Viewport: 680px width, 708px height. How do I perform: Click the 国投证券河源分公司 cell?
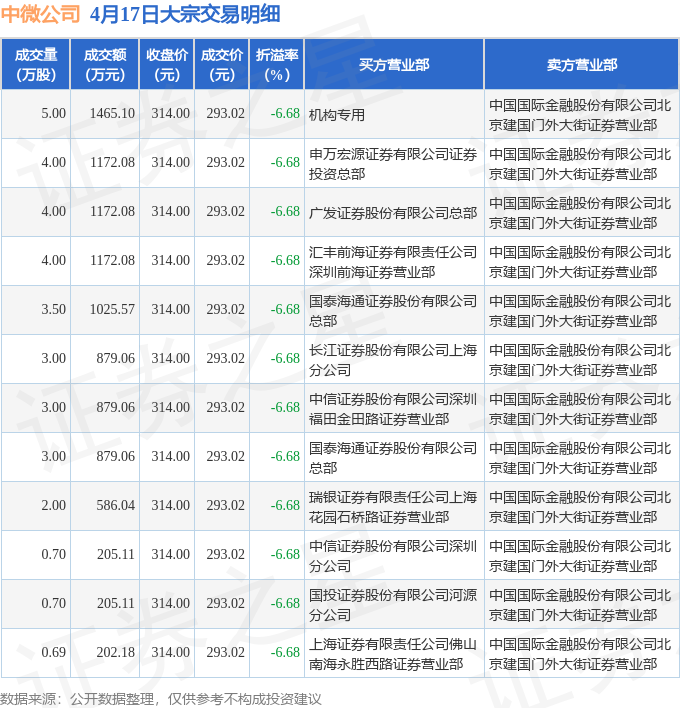click(x=393, y=604)
